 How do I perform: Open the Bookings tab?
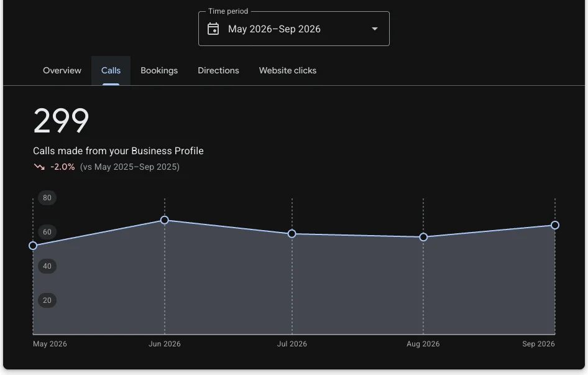159,70
